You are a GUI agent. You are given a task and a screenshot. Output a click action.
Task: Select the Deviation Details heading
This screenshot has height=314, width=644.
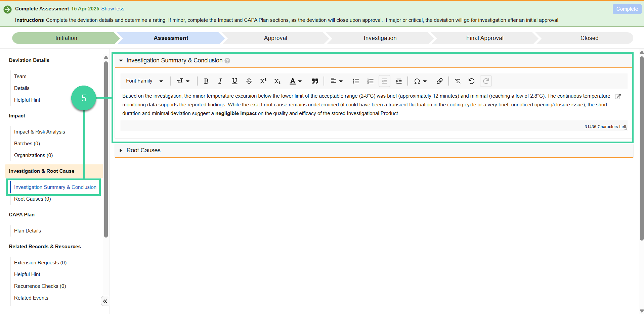pyautogui.click(x=29, y=60)
